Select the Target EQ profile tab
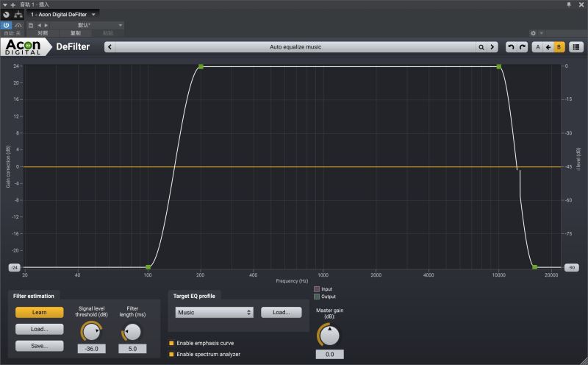588x365 pixels. (x=194, y=296)
